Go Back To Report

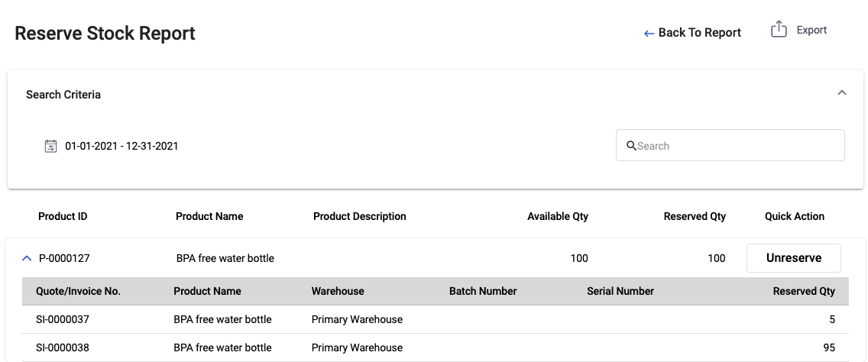pos(699,33)
